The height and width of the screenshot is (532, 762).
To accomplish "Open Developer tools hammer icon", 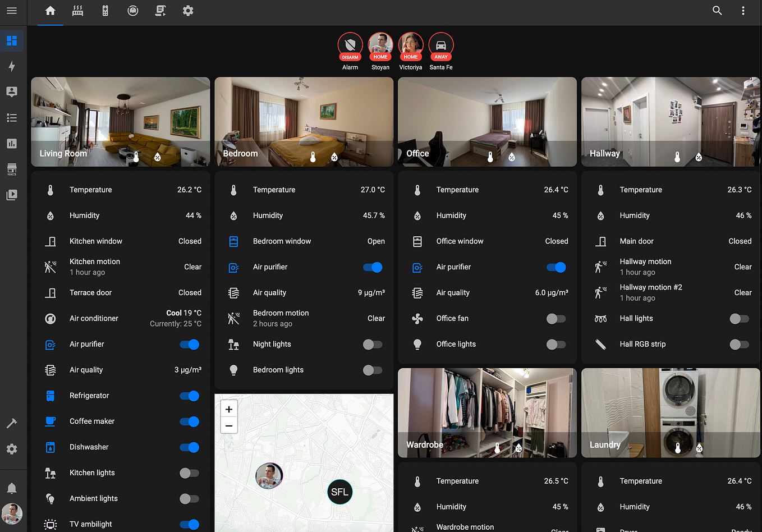I will tap(12, 424).
